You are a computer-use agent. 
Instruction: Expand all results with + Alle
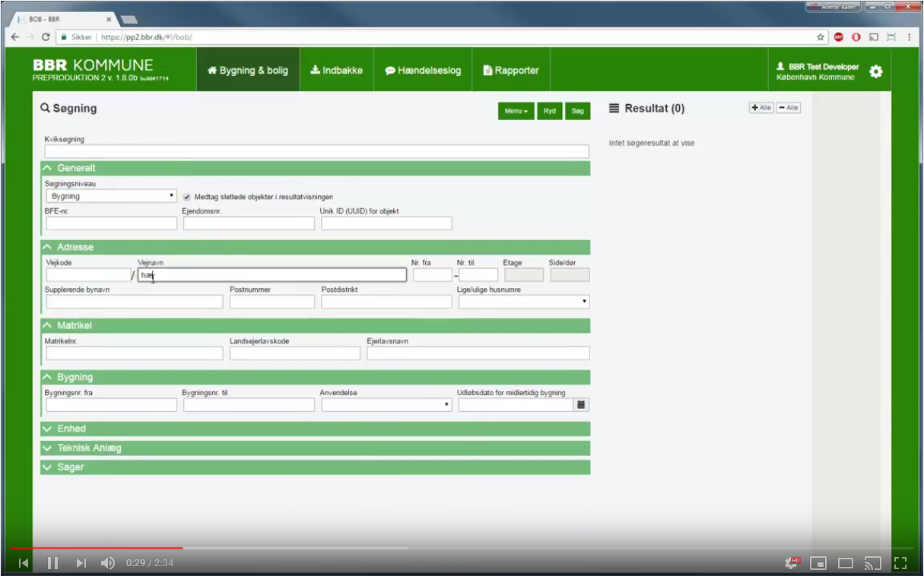click(x=761, y=108)
